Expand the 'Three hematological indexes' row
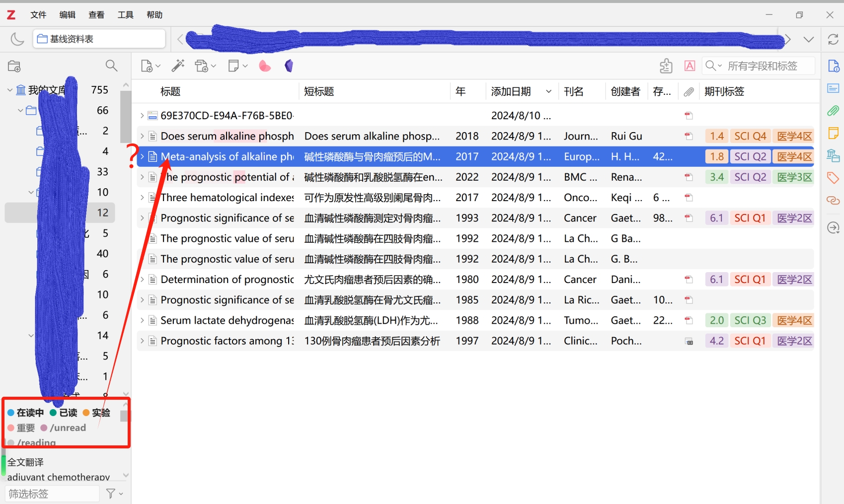This screenshot has width=844, height=504. 142,198
